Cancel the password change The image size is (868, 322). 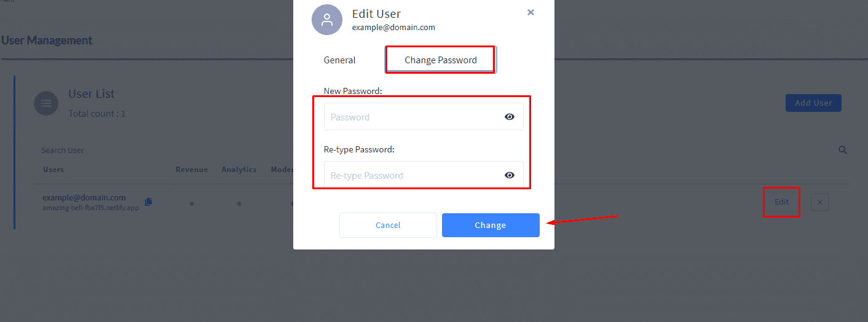[388, 225]
